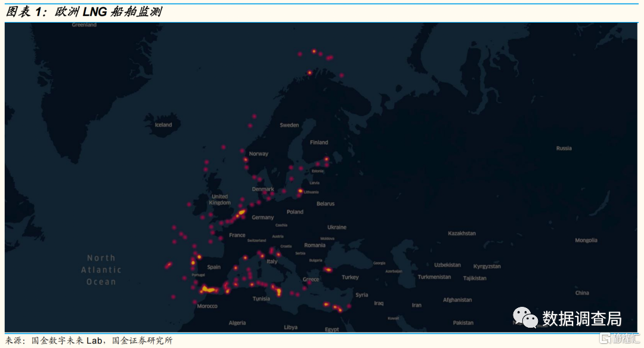
Task: Click the Morocco label on map
Action: (207, 306)
